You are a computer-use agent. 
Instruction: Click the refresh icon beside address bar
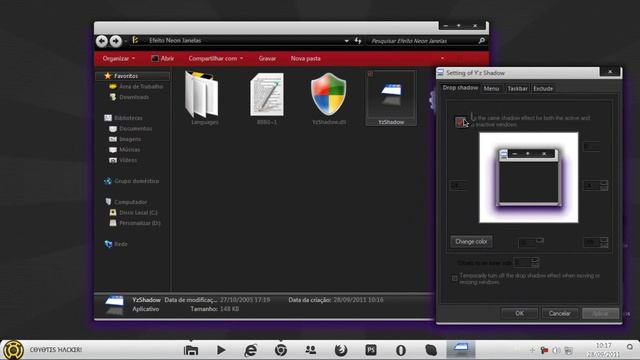pos(358,40)
